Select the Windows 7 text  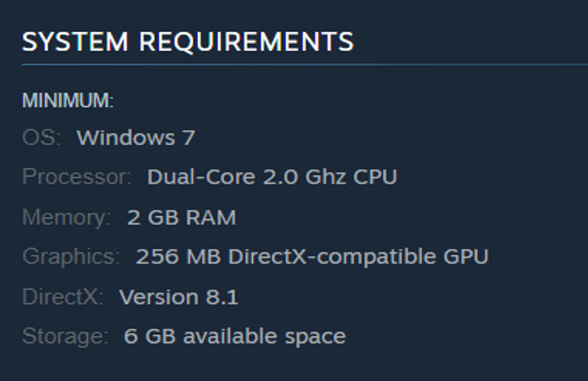(x=136, y=138)
